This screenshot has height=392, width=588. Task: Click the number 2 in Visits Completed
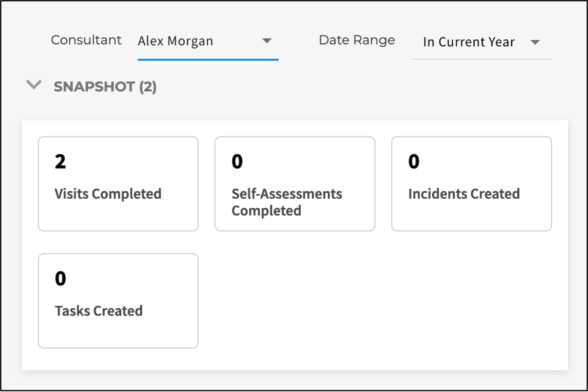tap(60, 162)
